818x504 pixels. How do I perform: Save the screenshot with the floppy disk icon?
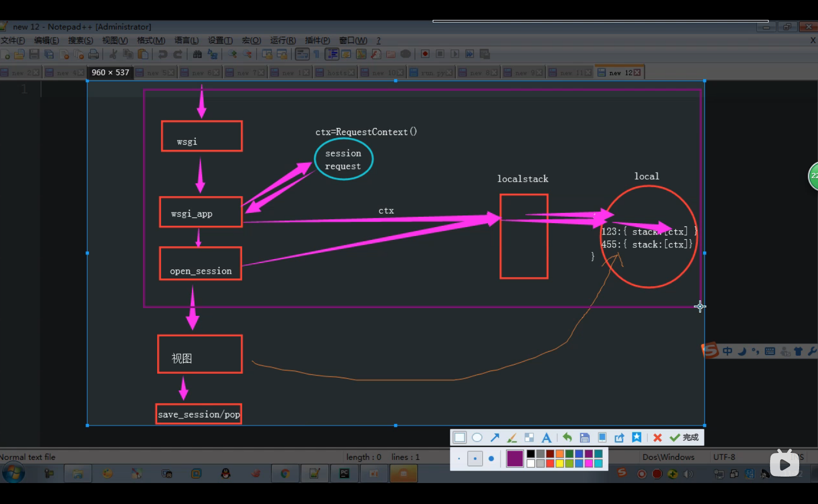[x=585, y=437]
